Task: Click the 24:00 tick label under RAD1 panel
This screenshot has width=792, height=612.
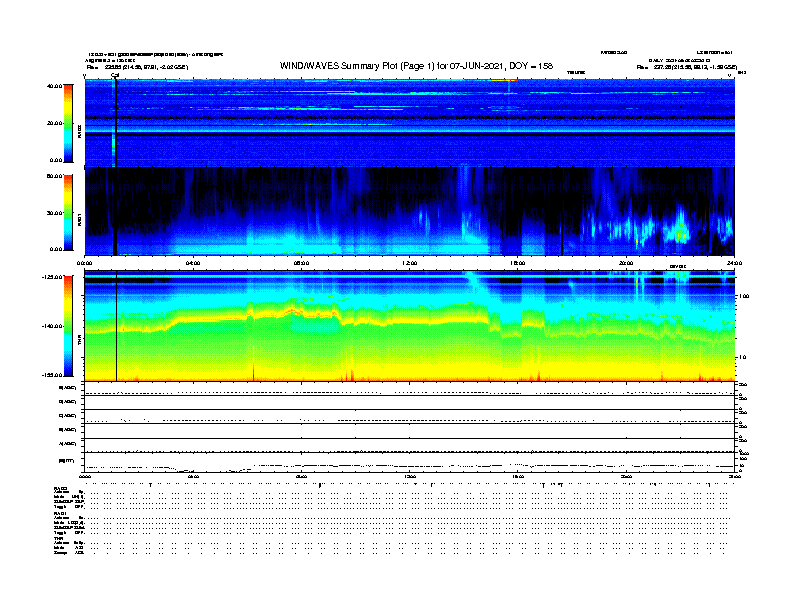Action: click(734, 263)
